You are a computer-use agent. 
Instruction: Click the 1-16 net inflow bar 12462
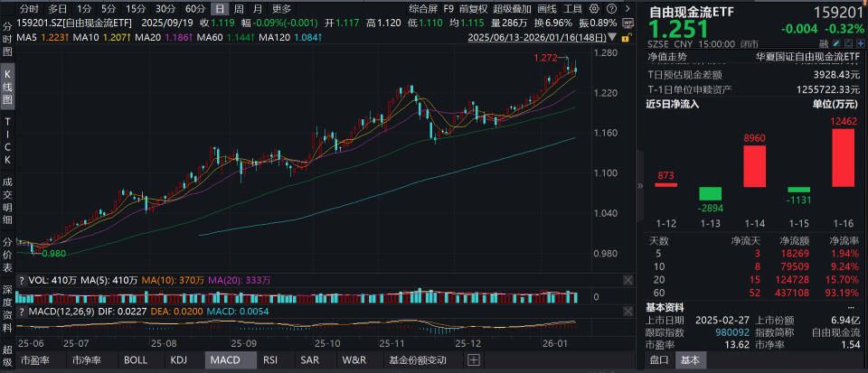(x=843, y=157)
